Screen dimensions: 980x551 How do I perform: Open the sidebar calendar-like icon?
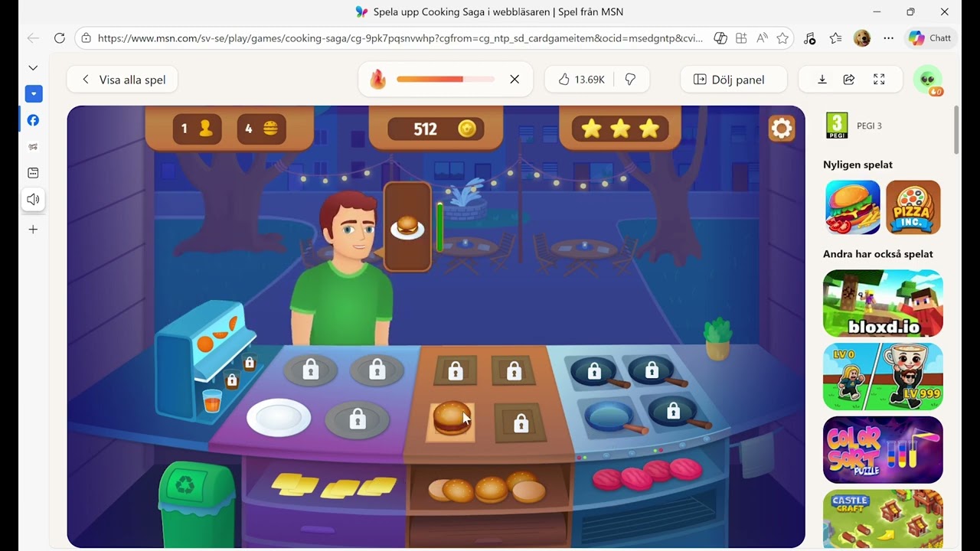[33, 173]
